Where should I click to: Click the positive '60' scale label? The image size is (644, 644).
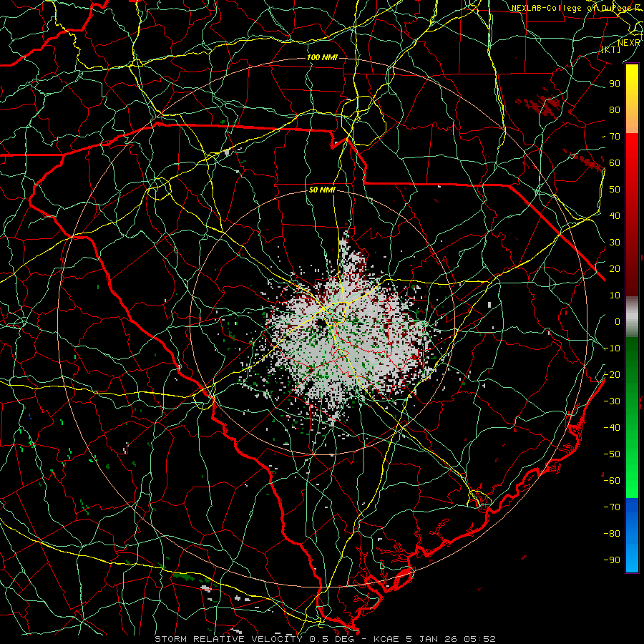pyautogui.click(x=615, y=163)
